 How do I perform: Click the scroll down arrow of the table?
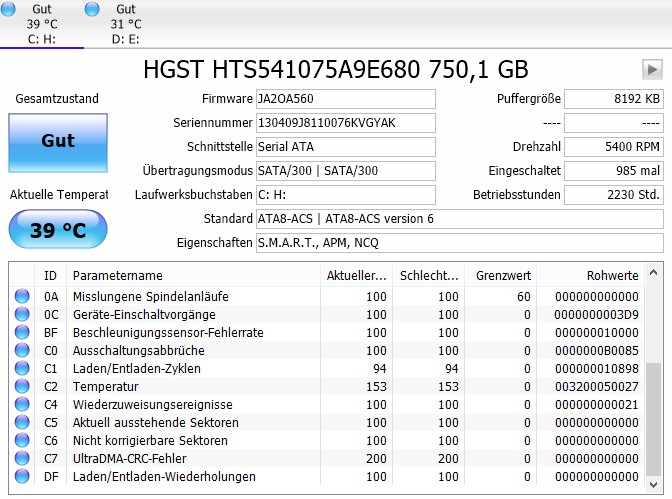[653, 485]
